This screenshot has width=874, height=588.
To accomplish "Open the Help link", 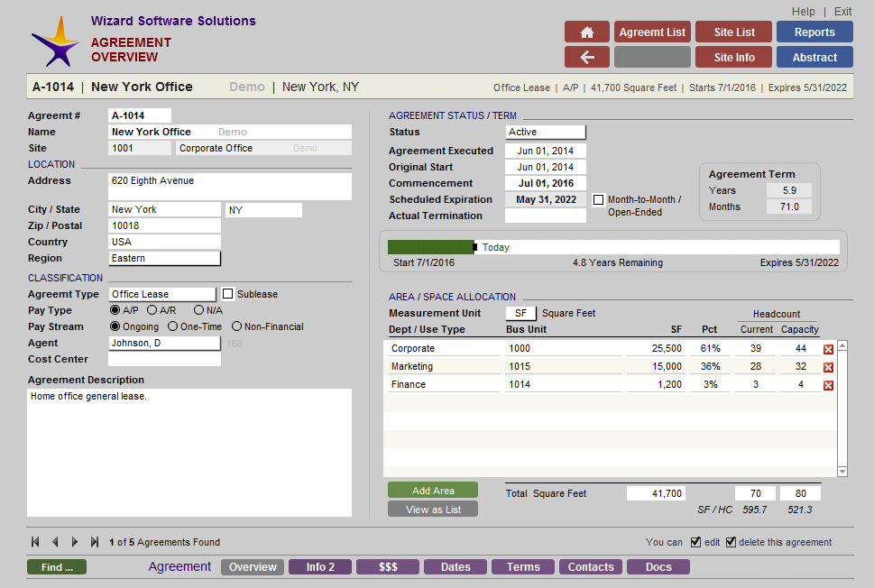I will coord(804,11).
